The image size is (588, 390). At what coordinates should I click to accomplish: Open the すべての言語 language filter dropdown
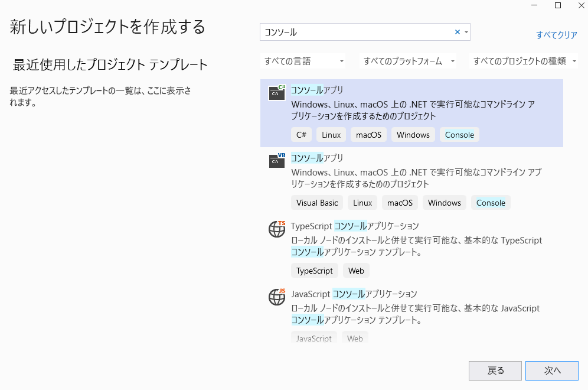[303, 61]
